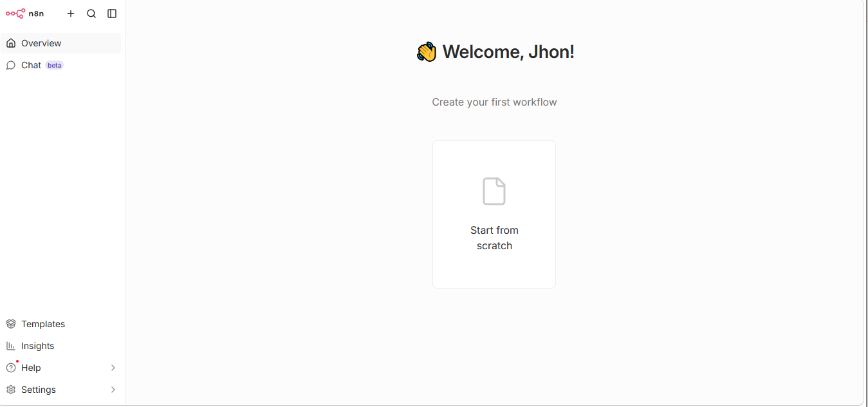The image size is (868, 407).
Task: Open the Chat menu label
Action: pyautogui.click(x=31, y=65)
